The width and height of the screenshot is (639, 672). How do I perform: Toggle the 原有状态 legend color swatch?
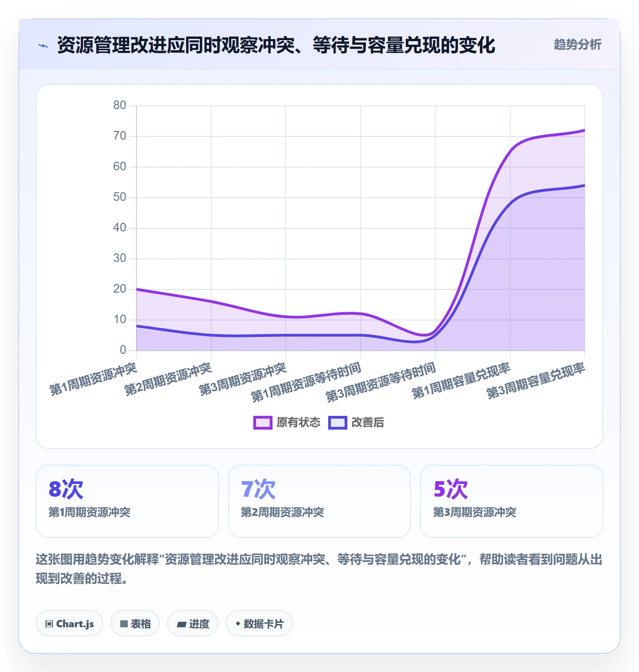[263, 423]
